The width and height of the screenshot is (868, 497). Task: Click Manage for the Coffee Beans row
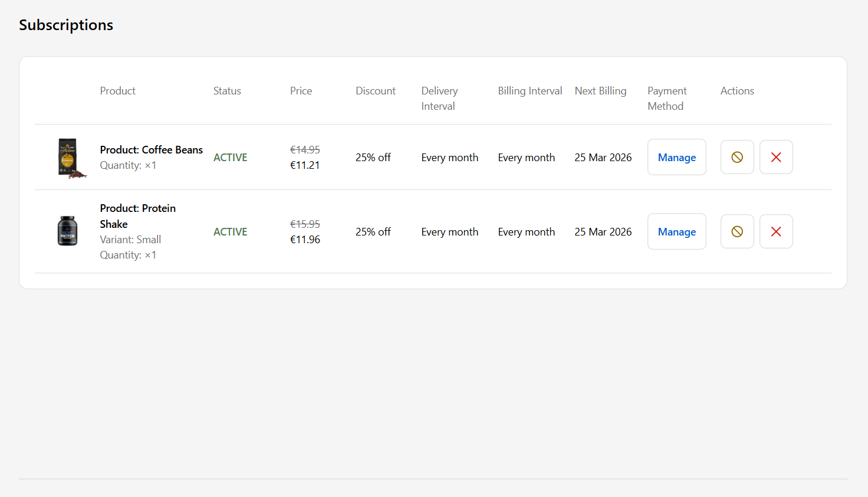[676, 157]
